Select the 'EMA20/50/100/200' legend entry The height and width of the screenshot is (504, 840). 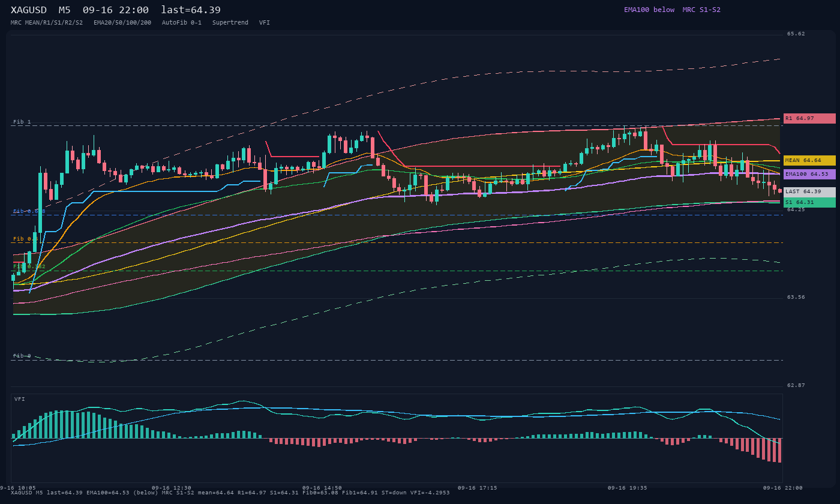click(122, 23)
